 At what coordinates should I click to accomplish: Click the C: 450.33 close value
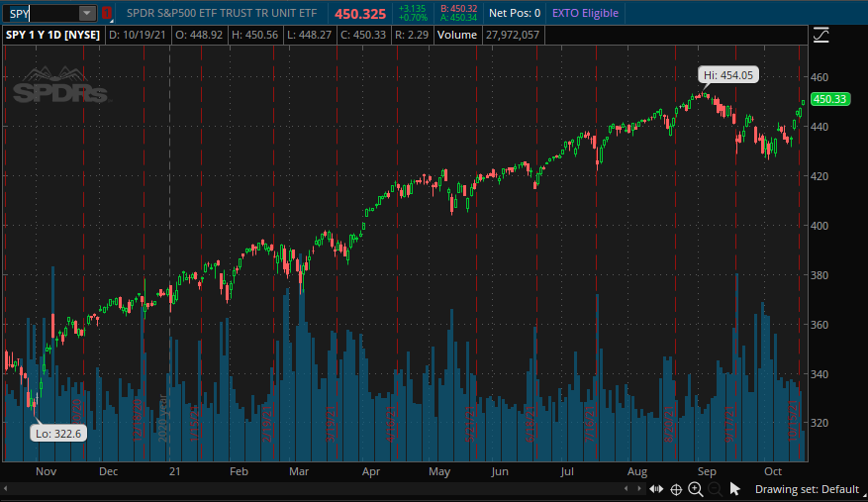point(363,35)
